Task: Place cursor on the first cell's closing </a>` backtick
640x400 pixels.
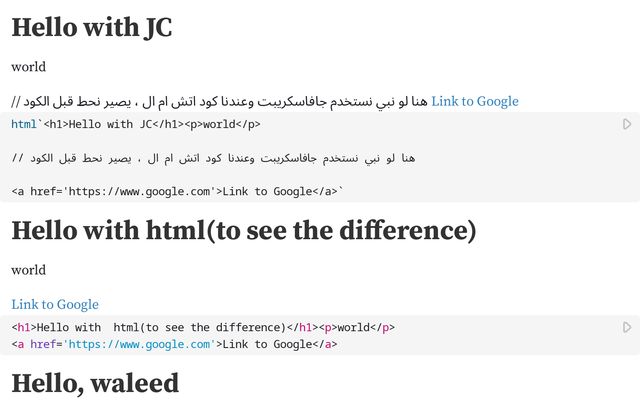Action: 340,191
